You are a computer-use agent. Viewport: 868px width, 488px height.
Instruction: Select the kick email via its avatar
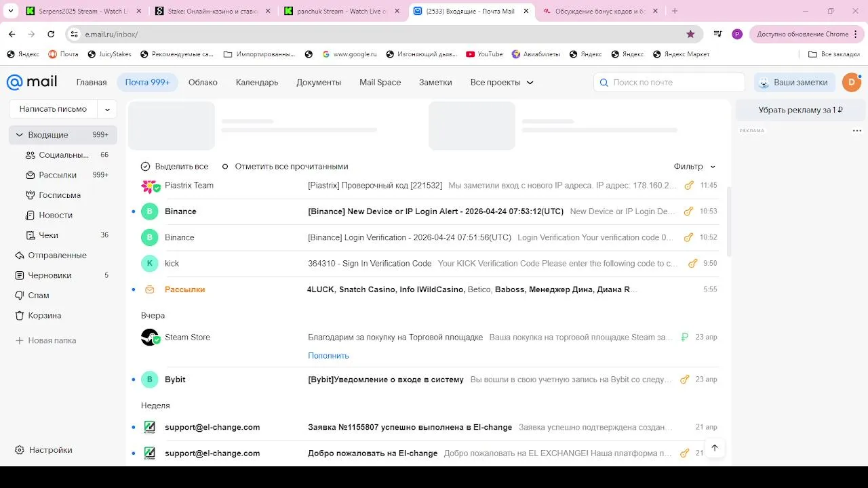tap(149, 264)
